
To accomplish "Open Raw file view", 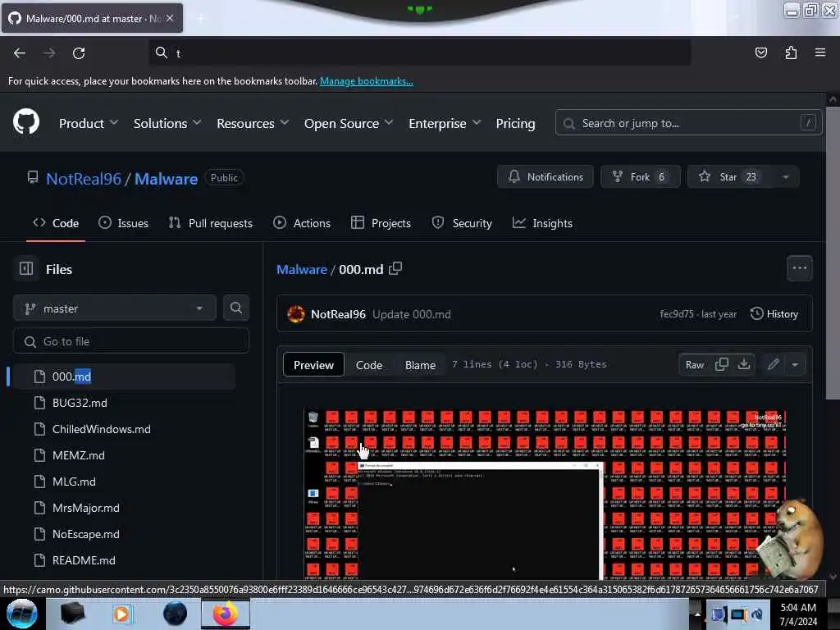I will pos(695,365).
